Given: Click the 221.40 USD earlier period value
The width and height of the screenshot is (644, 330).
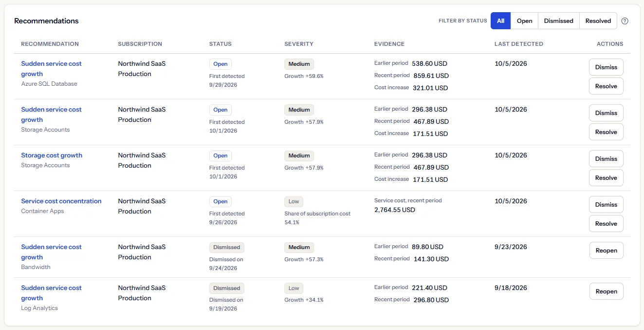Looking at the screenshot, I should click(429, 288).
